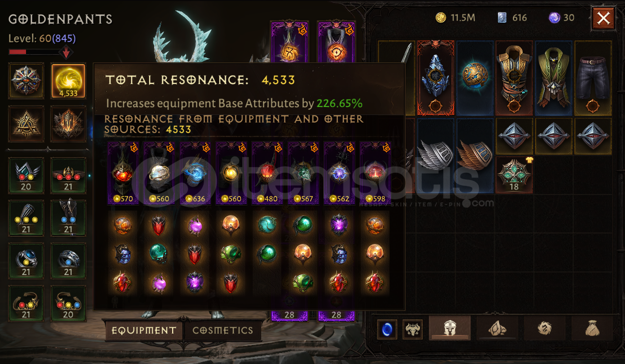The width and height of the screenshot is (625, 364).
Task: Switch to the Equipment tab
Action: click(144, 330)
